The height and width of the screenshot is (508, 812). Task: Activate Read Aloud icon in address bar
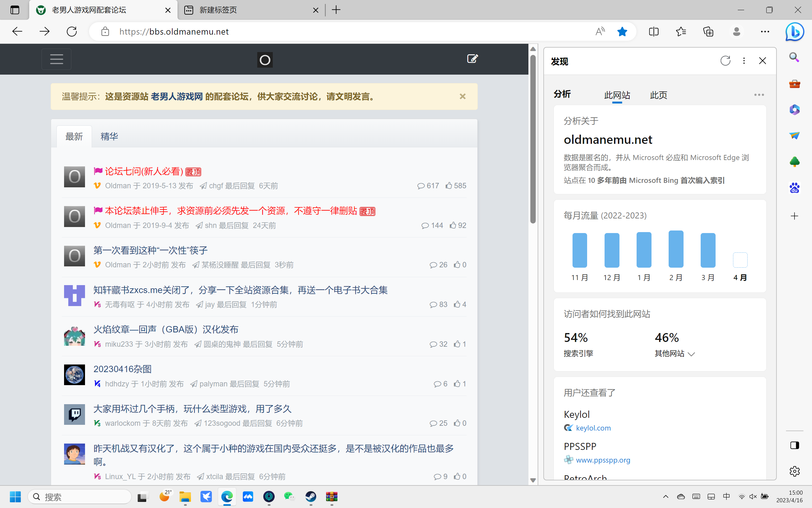600,31
